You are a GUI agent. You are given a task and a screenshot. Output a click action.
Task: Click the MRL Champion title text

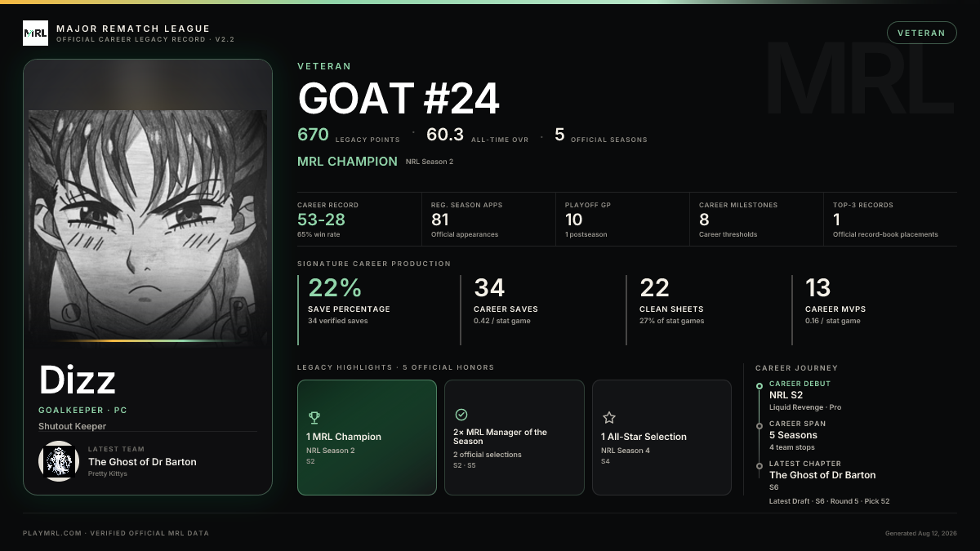347,162
